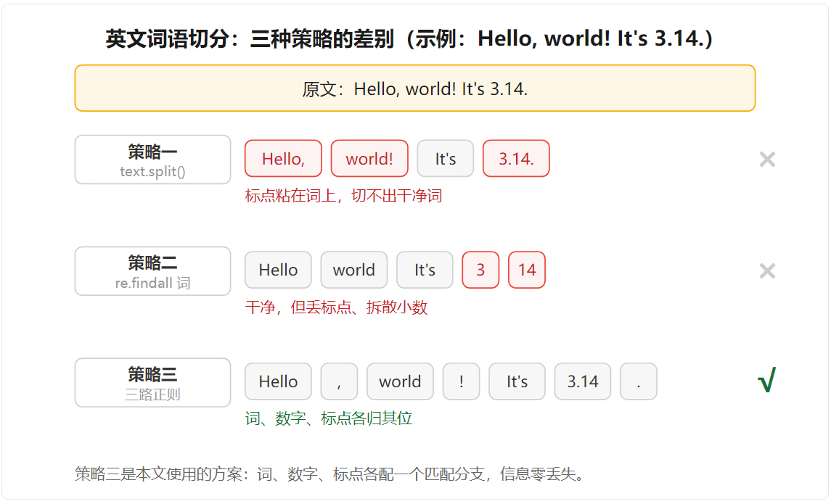Click the period token chip in the 策略三 row
Viewport: 831px width, 504px height.
coord(639,381)
